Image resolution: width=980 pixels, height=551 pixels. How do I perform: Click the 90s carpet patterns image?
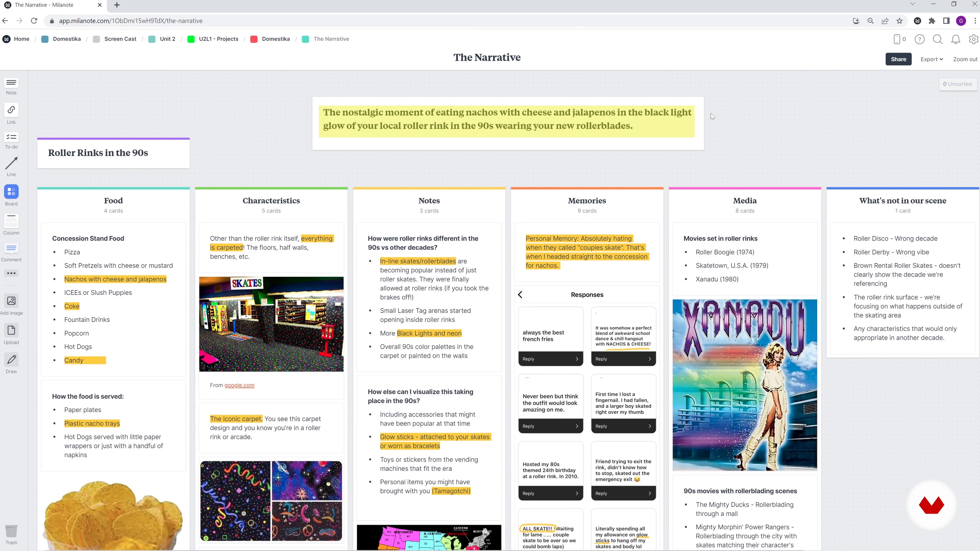point(271,501)
